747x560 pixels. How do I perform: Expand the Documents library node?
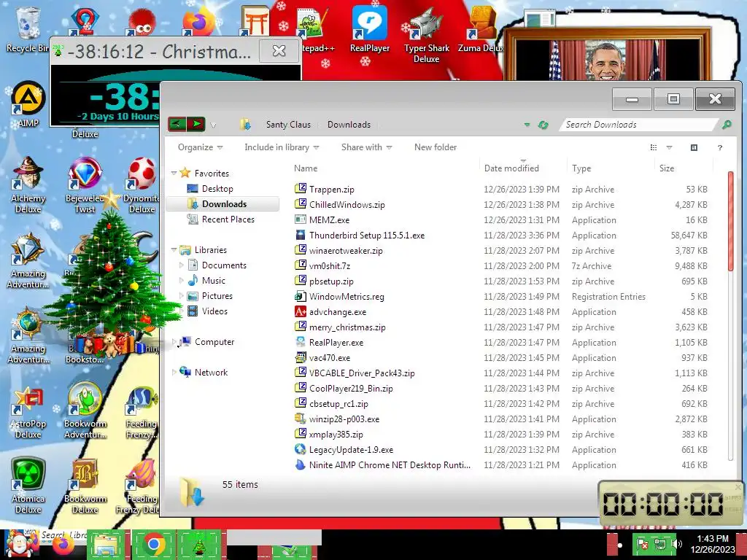pos(181,265)
